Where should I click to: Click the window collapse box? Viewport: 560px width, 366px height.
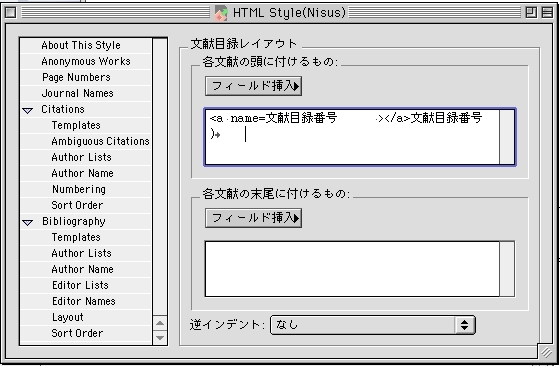pos(547,13)
